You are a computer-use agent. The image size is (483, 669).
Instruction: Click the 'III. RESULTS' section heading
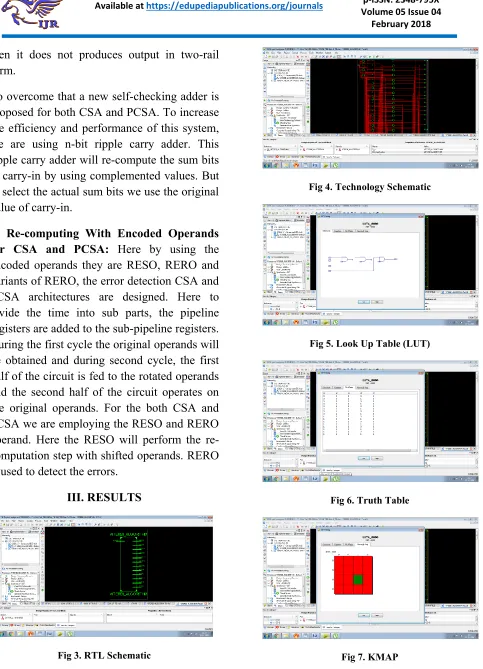(x=104, y=497)
